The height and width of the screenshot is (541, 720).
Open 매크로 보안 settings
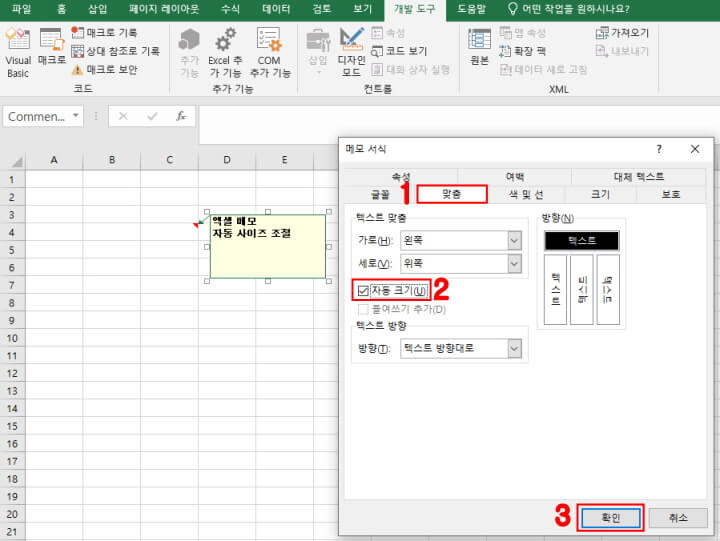pyautogui.click(x=104, y=69)
